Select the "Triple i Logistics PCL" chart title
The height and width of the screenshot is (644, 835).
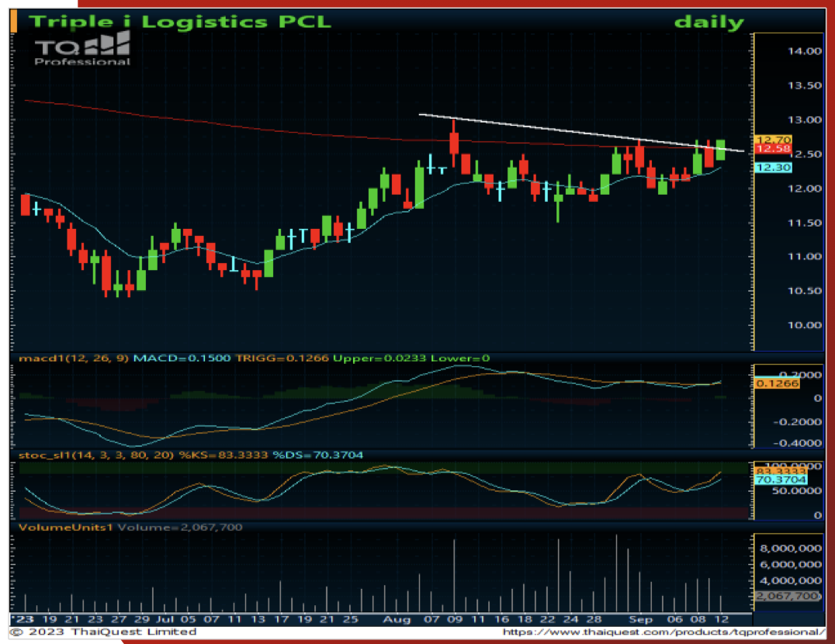(179, 22)
